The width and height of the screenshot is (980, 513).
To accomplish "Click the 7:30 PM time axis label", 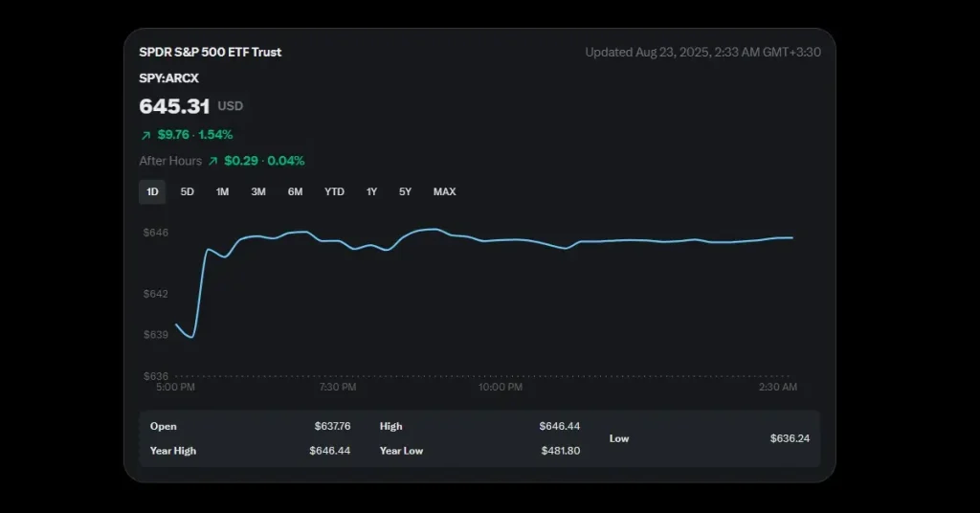I will [x=337, y=388].
